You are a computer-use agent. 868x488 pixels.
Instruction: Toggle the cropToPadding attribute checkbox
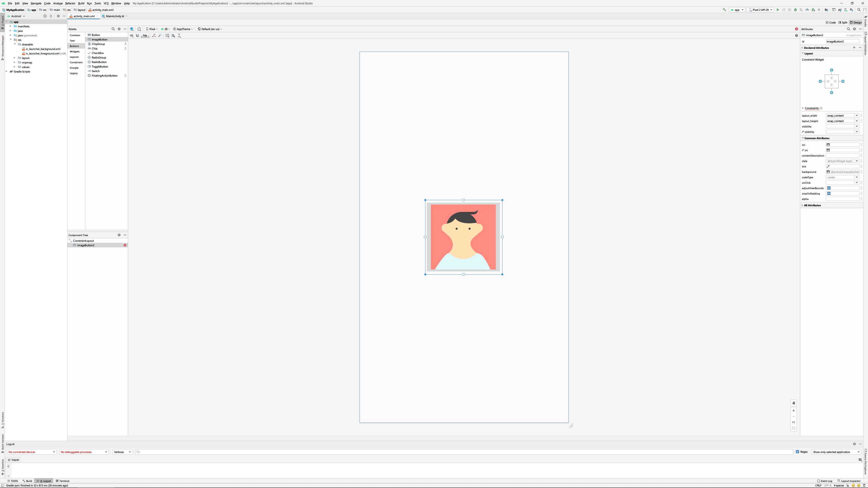[829, 193]
